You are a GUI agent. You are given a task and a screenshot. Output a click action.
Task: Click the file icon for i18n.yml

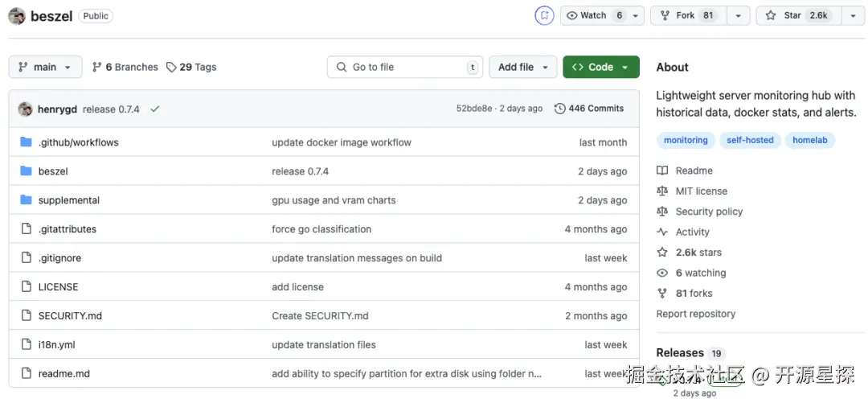(26, 344)
